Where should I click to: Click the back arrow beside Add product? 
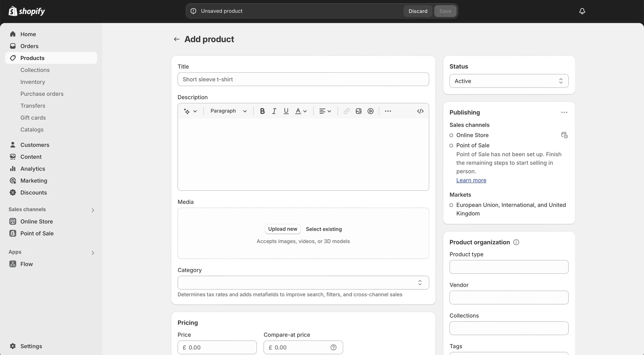176,39
